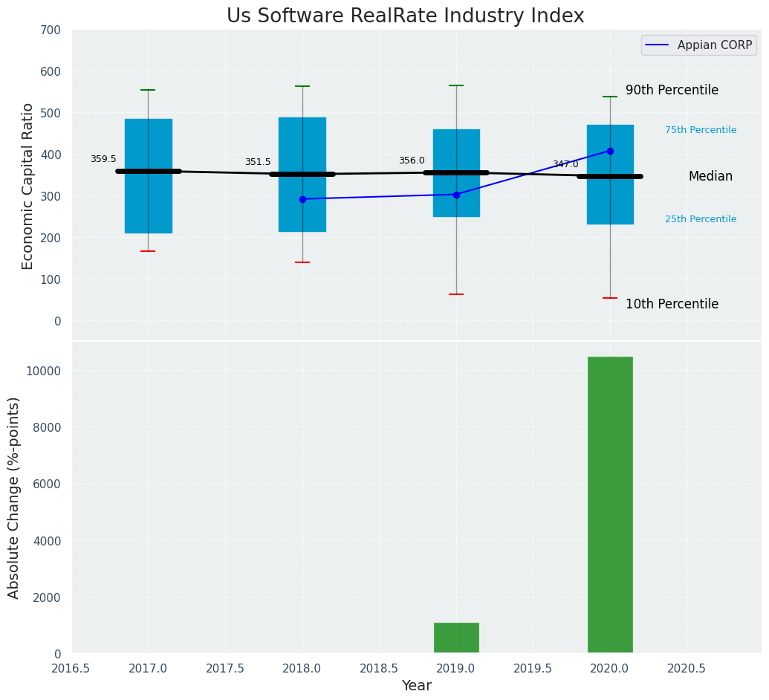Click the tall green 2020 change bar

pyautogui.click(x=610, y=505)
